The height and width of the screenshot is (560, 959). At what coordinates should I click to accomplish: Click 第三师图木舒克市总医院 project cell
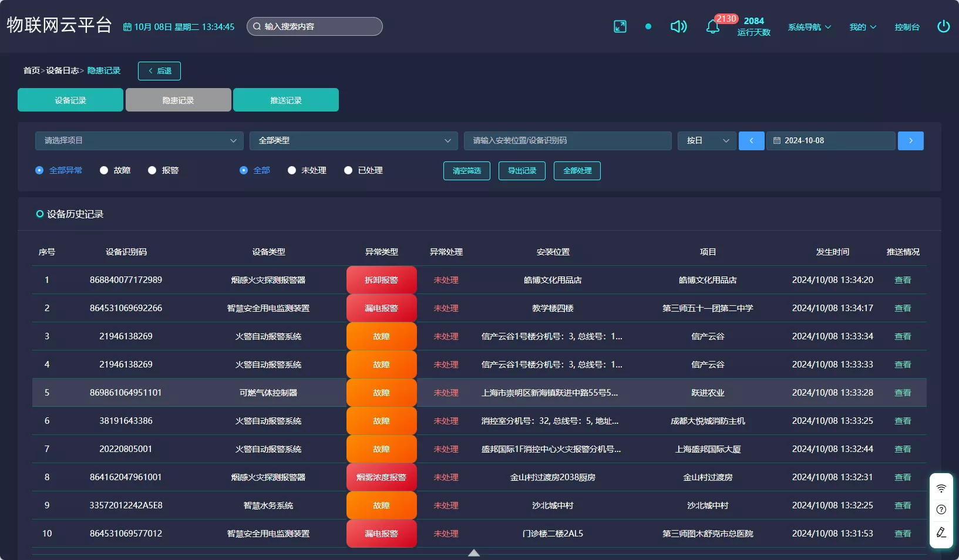[708, 534]
